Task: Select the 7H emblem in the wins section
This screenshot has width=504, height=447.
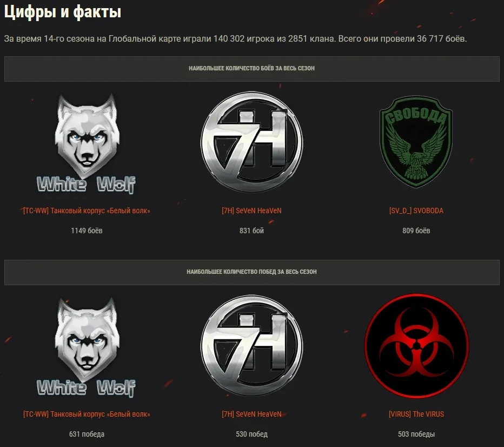Action: [251, 345]
